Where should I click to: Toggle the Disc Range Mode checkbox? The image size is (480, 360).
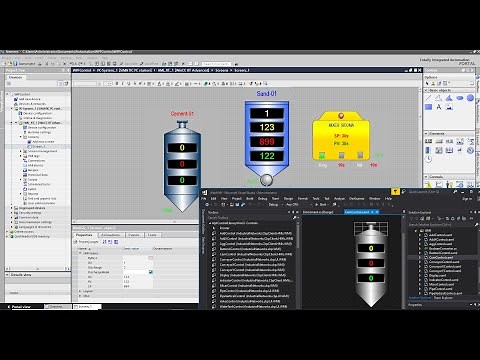[x=151, y=272]
